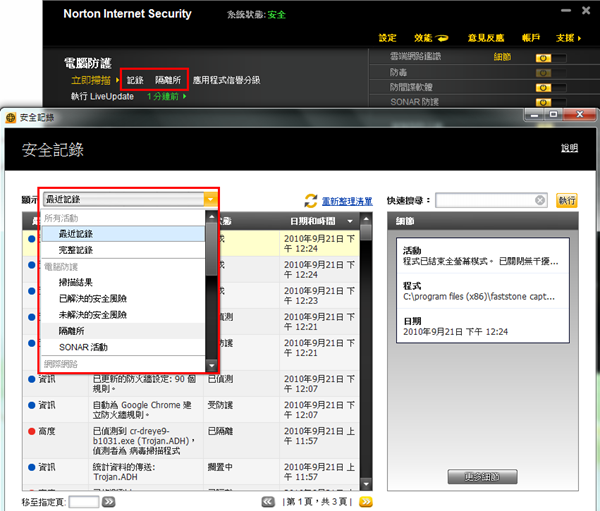Select 未解決的安全風險 option
The height and width of the screenshot is (511, 600).
click(123, 315)
